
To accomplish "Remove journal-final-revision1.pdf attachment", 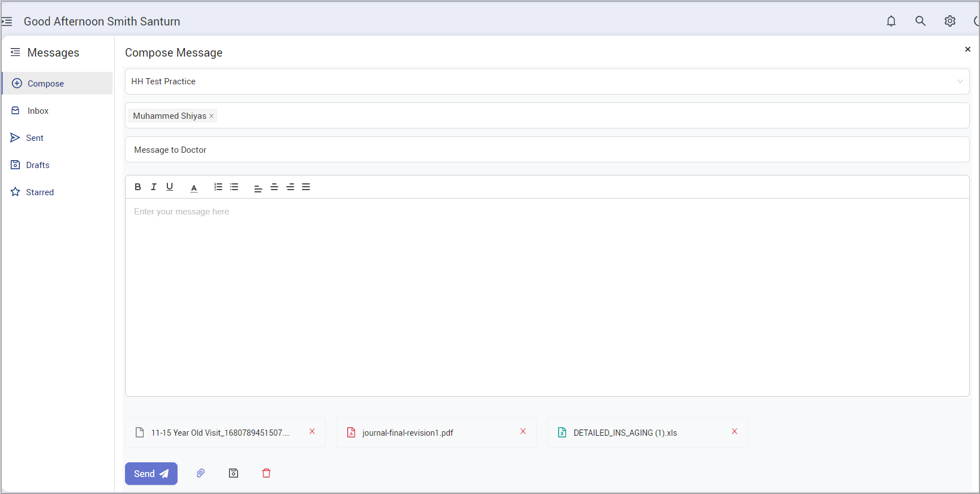I will [x=523, y=431].
